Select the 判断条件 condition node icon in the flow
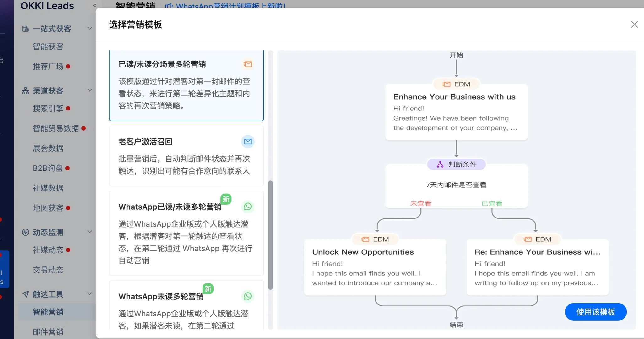Viewport: 644px width, 339px height. (440, 164)
